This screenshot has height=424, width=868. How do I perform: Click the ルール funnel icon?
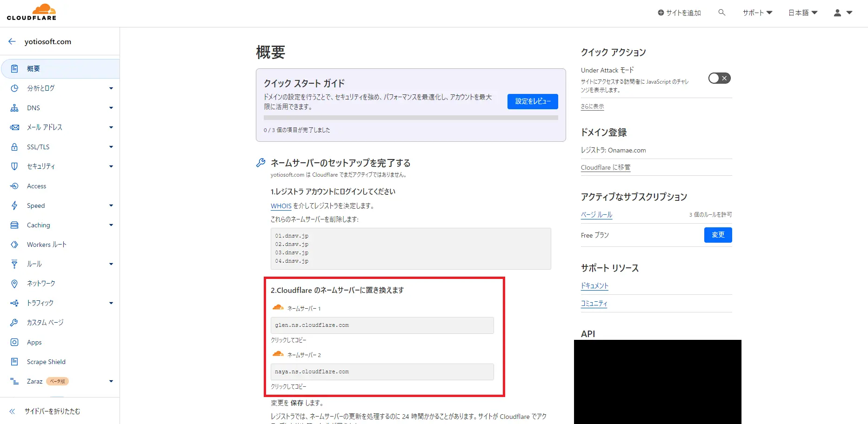tap(14, 264)
